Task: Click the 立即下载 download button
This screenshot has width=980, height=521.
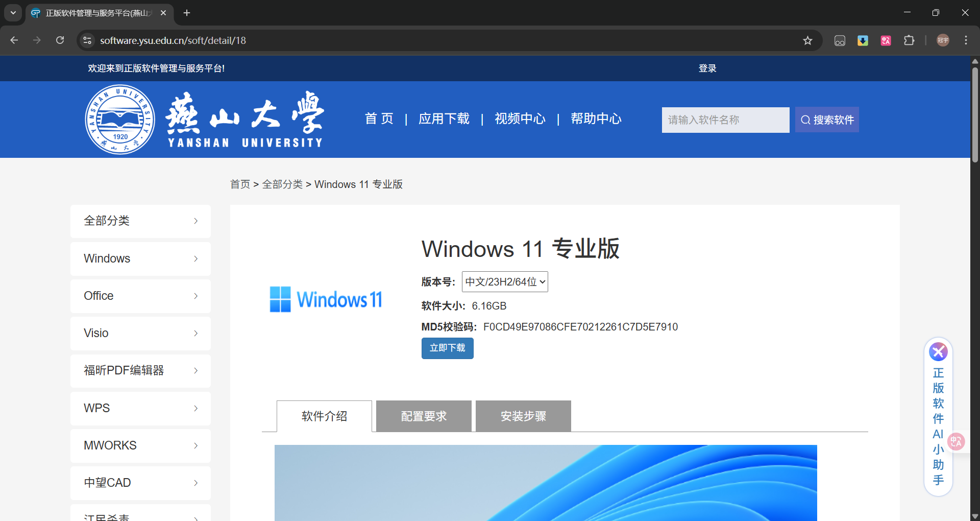Action: tap(447, 348)
